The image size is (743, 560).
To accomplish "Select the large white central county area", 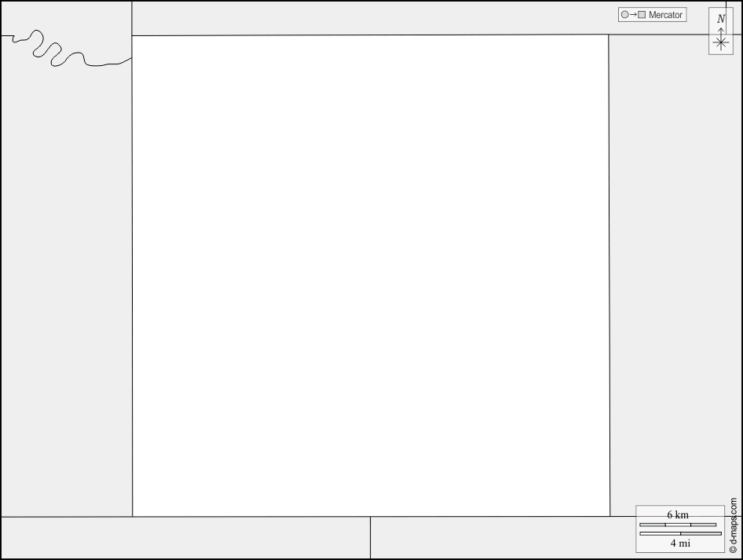I will (x=371, y=275).
